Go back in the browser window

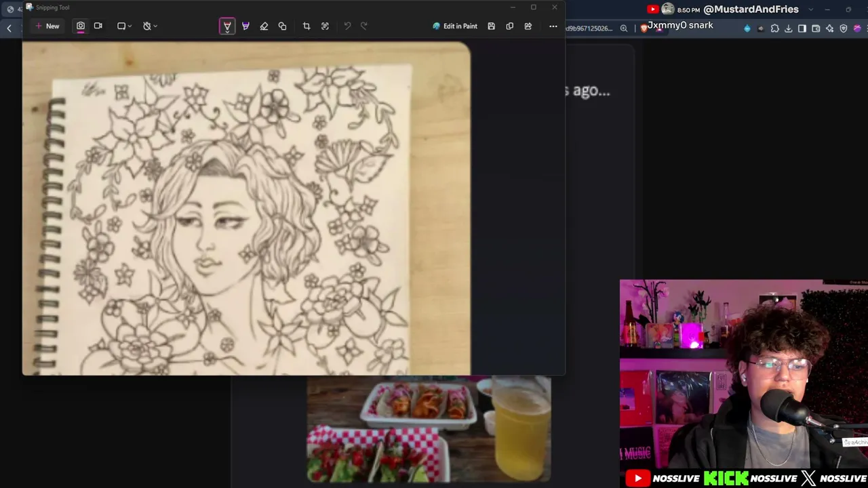click(x=9, y=28)
